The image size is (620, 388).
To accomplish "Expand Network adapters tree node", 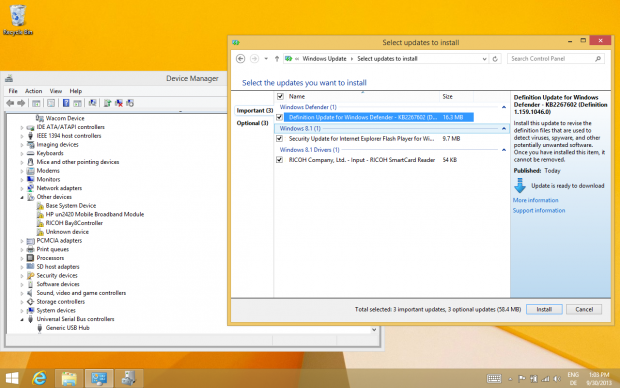I will [22, 189].
